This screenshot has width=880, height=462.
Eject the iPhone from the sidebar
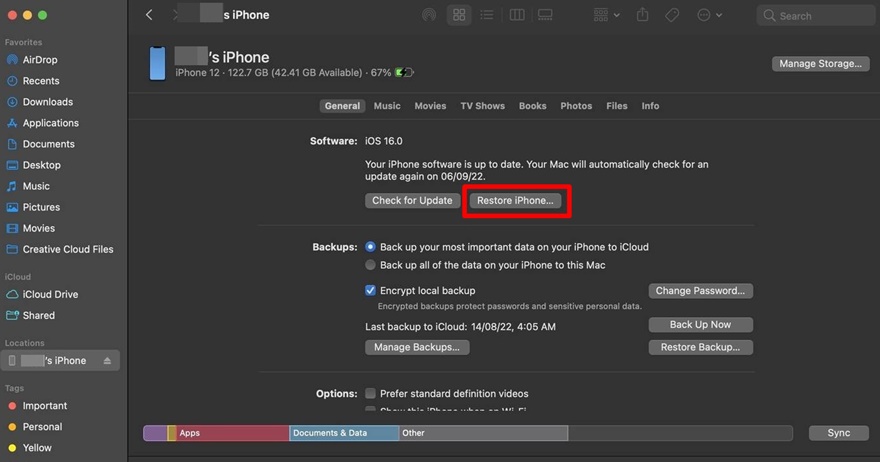107,361
